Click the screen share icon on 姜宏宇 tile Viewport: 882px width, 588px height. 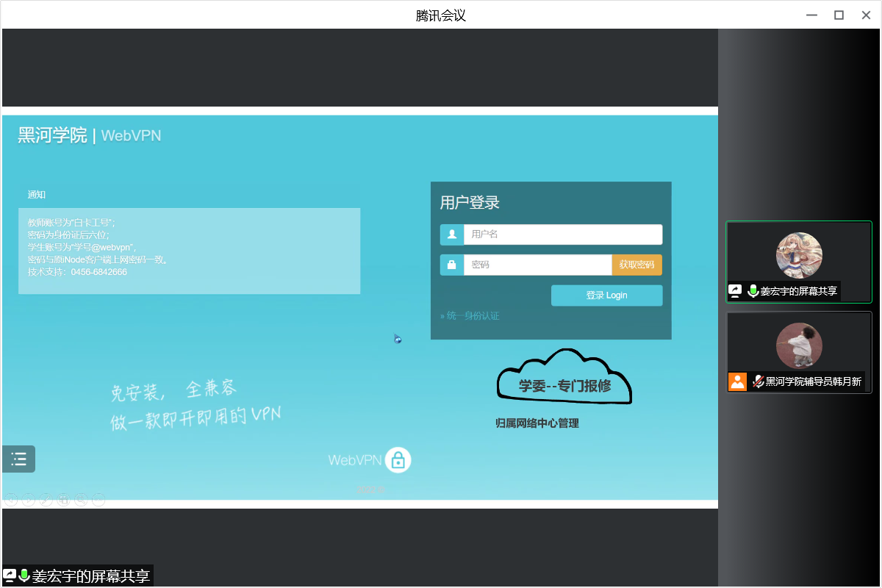coord(735,291)
